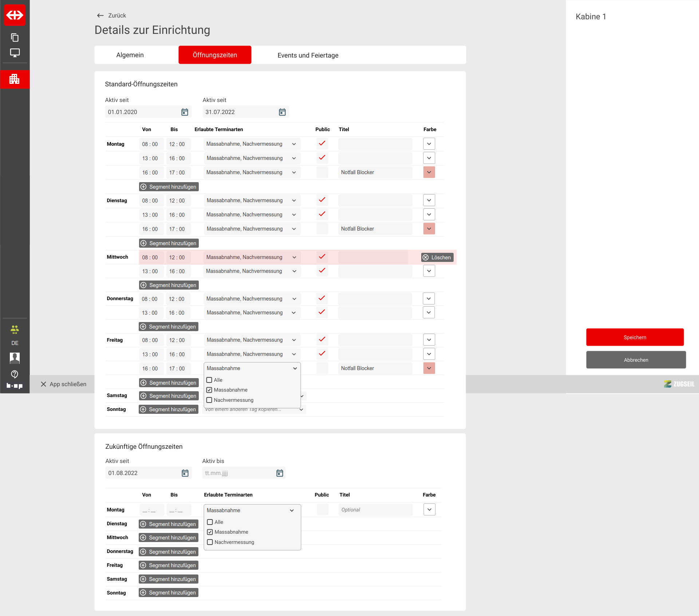
Task: Check Alle option in future Montag dropdown
Action: click(210, 522)
